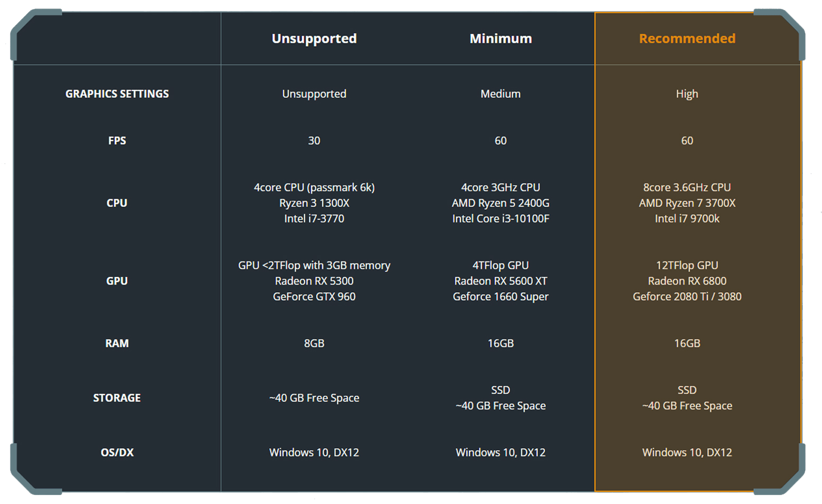Select 16GB RAM in Minimum column
This screenshot has height=504, width=822.
coord(500,344)
